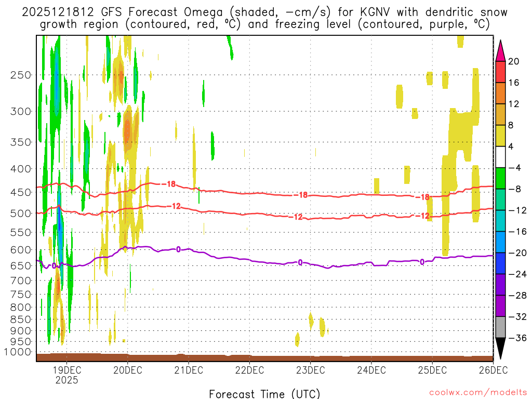
Task: Click the -18 contour label before 25DEC
Action: 423,197
